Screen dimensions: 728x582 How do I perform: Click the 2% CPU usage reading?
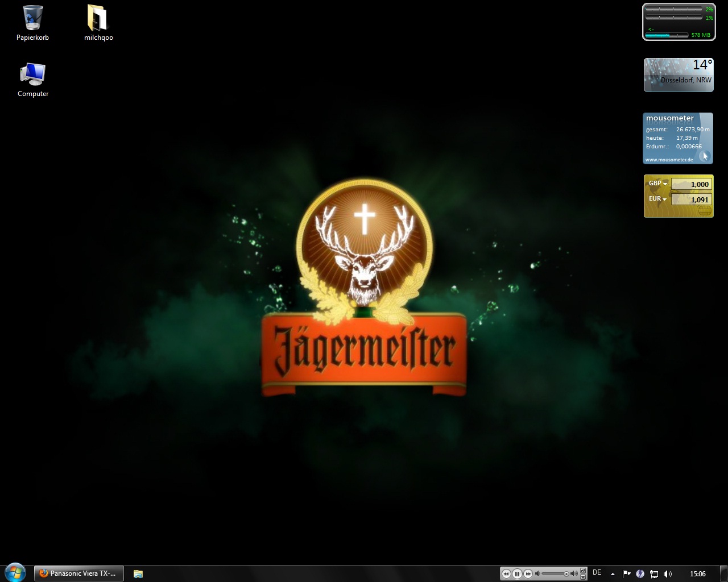[709, 10]
